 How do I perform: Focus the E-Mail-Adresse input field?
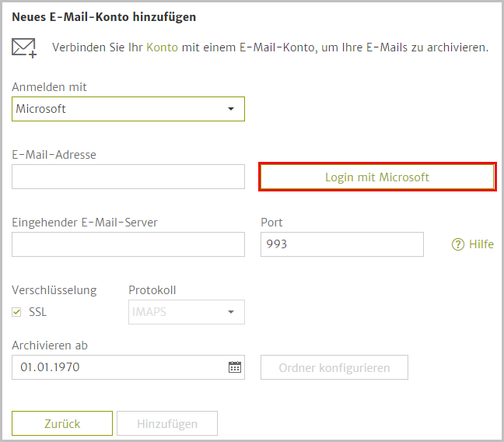click(x=128, y=177)
